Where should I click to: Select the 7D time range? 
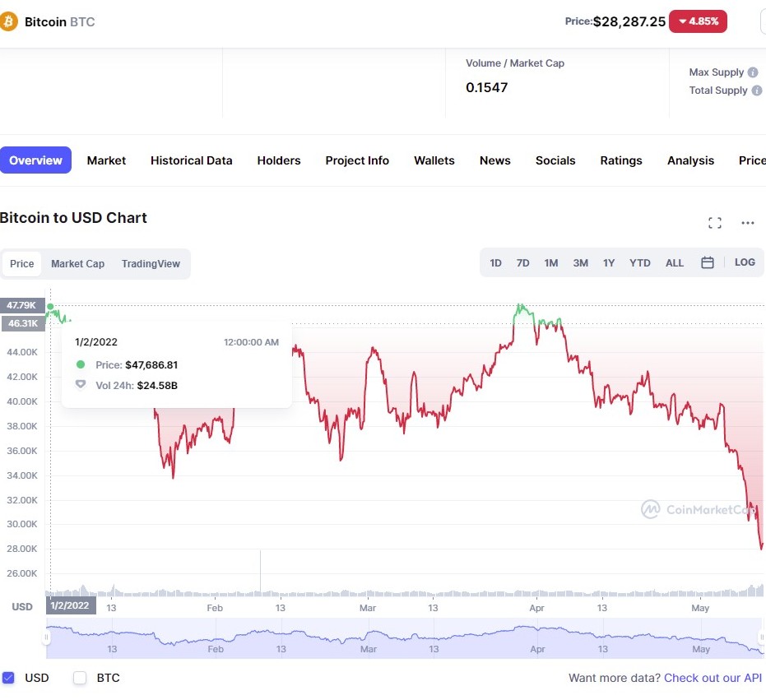522,263
